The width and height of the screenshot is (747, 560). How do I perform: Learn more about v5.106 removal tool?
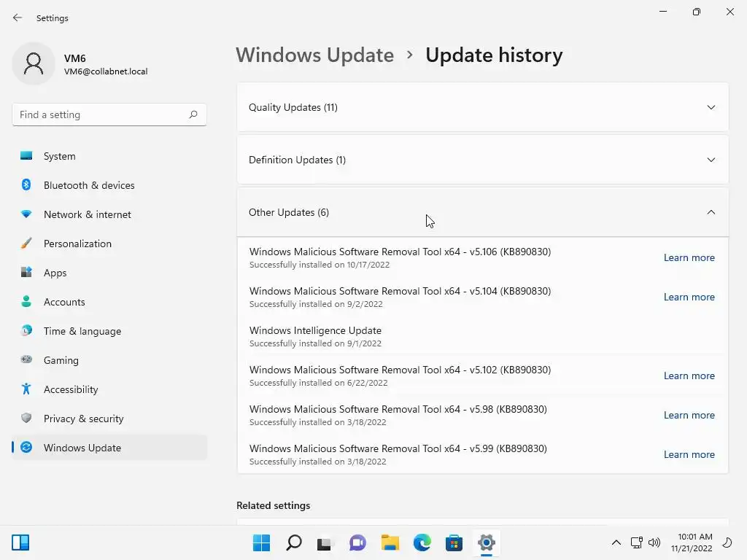[689, 257]
